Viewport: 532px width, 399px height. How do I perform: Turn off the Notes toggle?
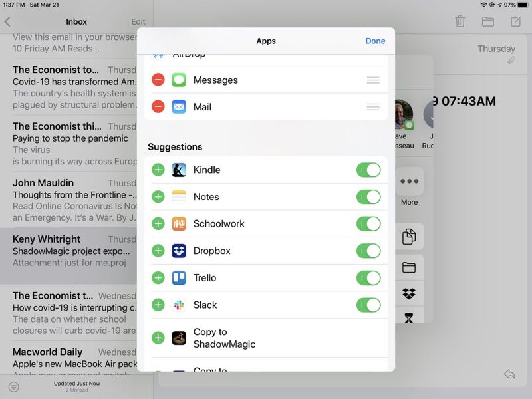(368, 197)
